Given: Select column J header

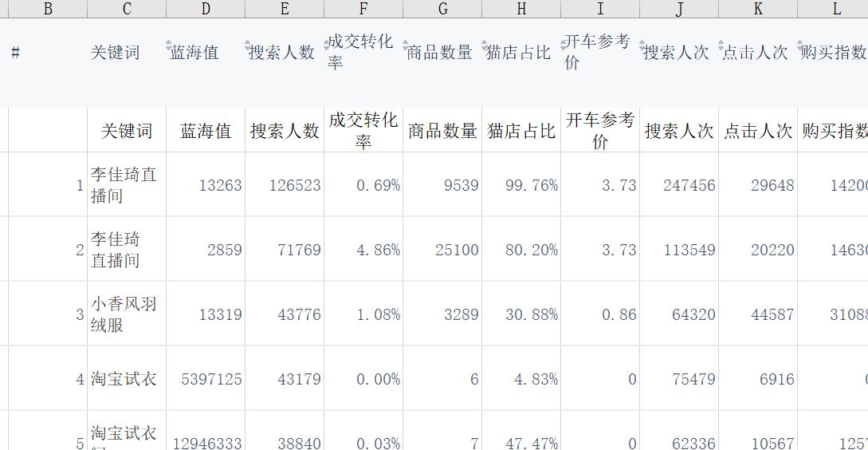Looking at the screenshot, I should click(679, 9).
